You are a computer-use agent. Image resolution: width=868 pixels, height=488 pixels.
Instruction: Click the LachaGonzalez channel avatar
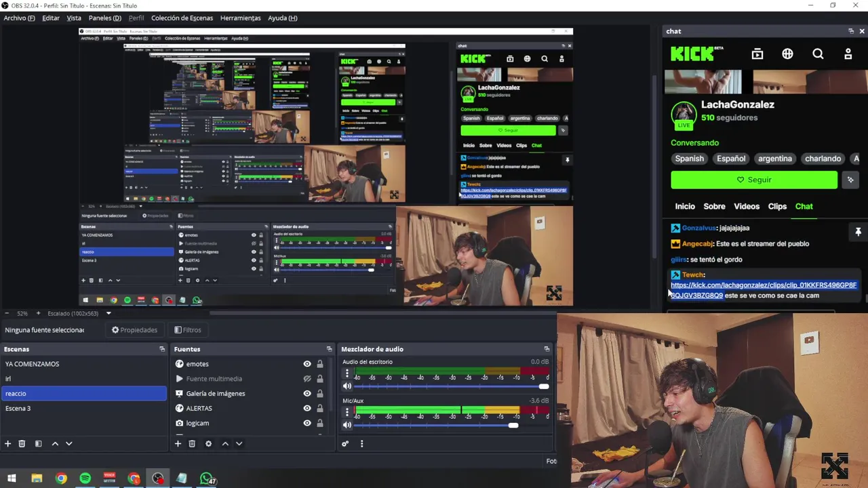(684, 115)
